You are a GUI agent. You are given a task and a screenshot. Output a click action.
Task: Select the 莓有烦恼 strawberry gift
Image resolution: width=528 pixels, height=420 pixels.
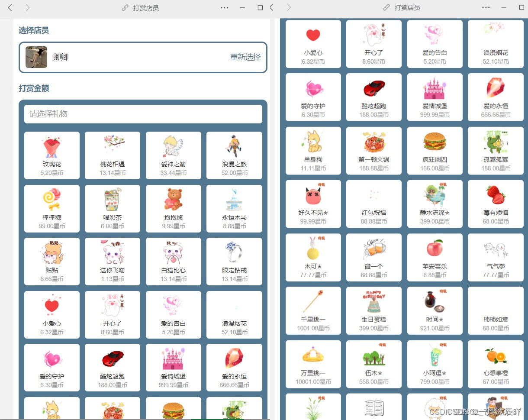click(x=496, y=204)
